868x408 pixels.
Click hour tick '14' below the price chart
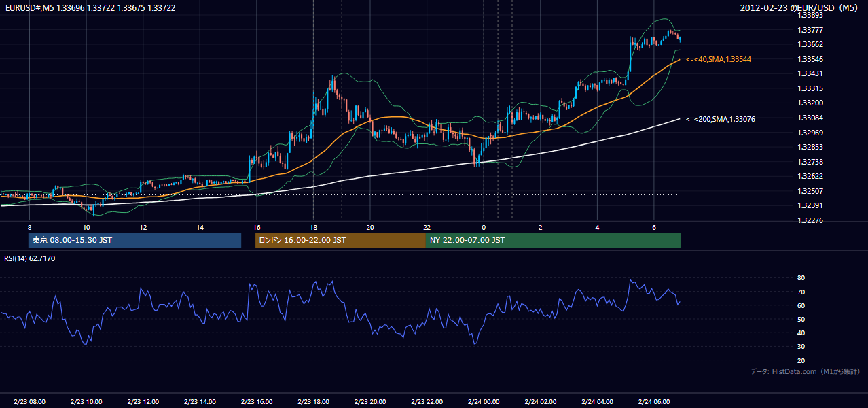[x=200, y=227]
